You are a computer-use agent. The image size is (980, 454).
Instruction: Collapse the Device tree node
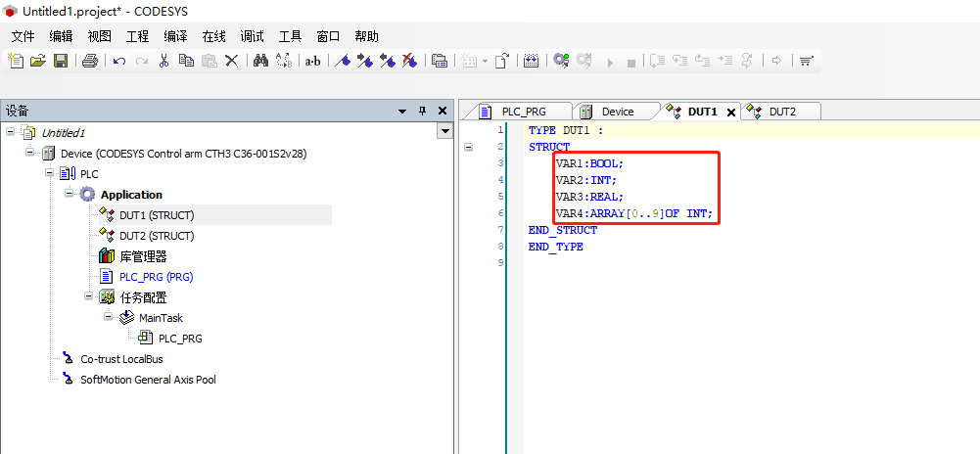(x=29, y=153)
